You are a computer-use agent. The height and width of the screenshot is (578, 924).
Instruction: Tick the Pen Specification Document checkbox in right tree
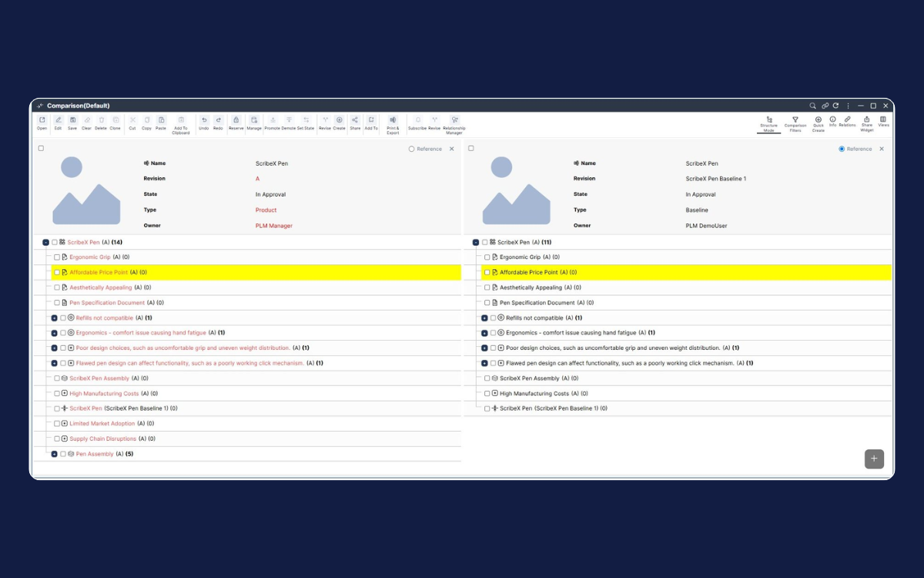click(487, 303)
